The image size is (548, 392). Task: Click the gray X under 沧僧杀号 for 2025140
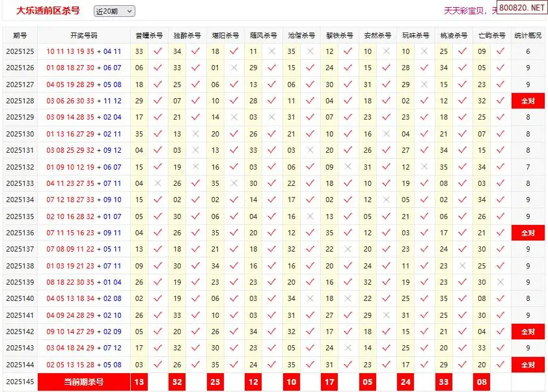pos(310,298)
